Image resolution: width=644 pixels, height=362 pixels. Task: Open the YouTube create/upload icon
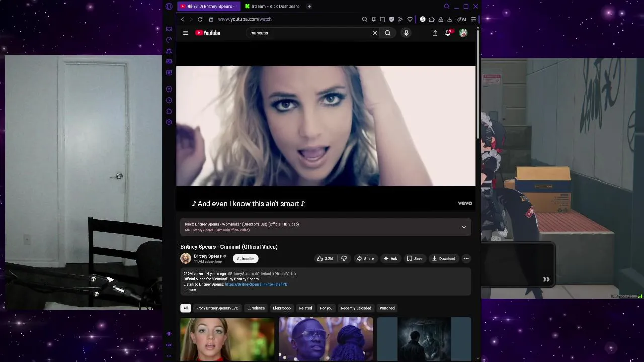pos(435,33)
